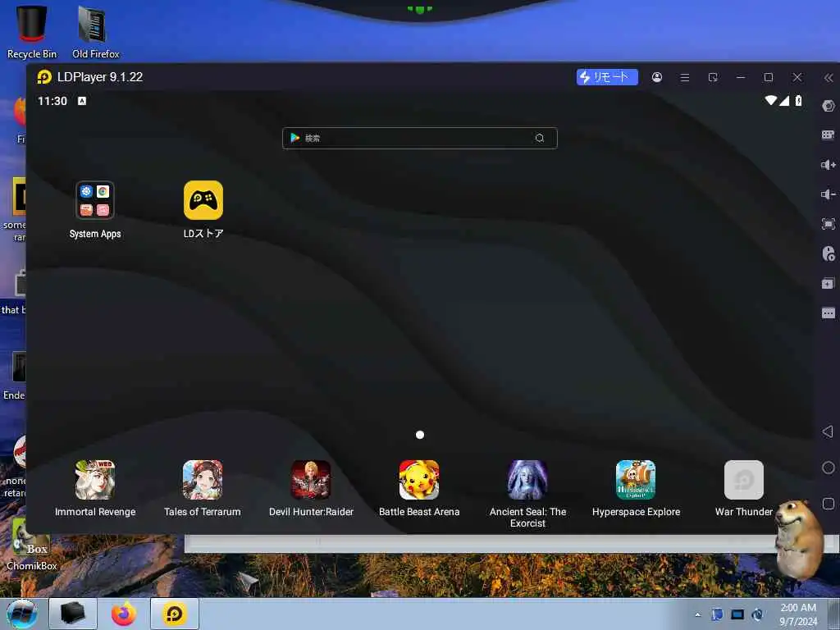This screenshot has height=630, width=840.
Task: Launch Battle Beast Arena
Action: (x=419, y=480)
